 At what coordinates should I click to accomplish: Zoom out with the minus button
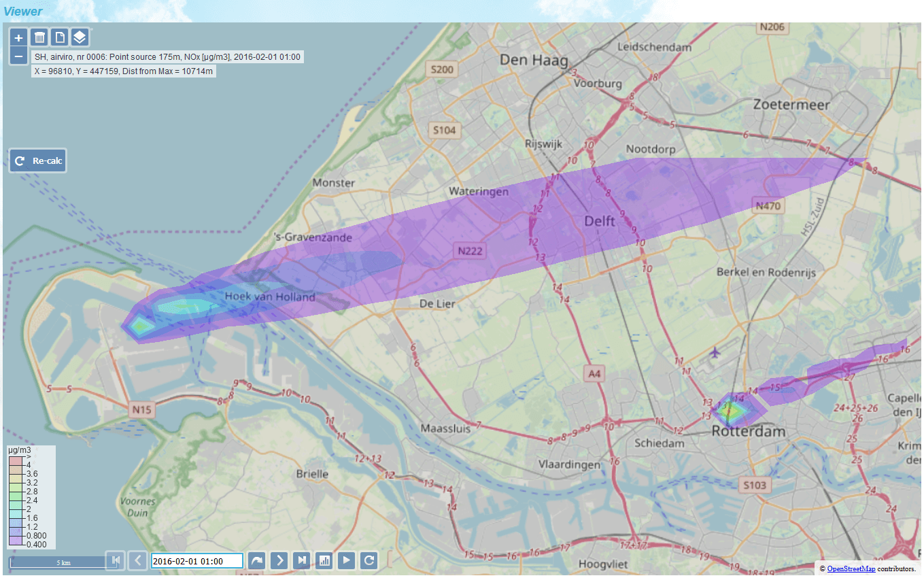coord(18,56)
